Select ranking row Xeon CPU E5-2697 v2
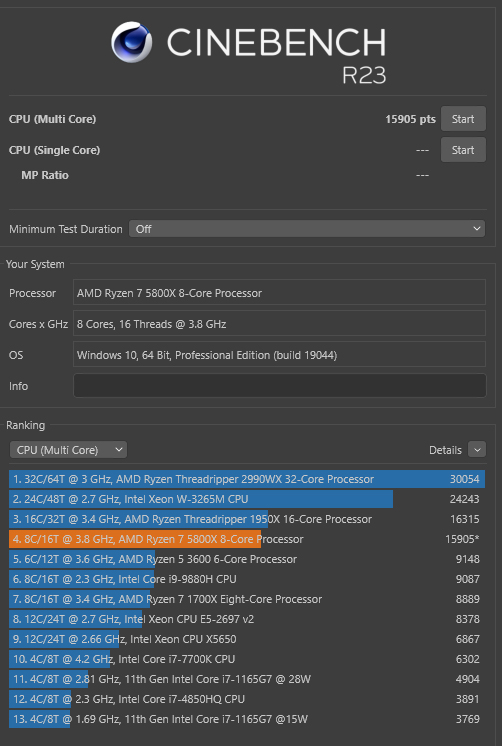This screenshot has width=502, height=746. coord(247,619)
